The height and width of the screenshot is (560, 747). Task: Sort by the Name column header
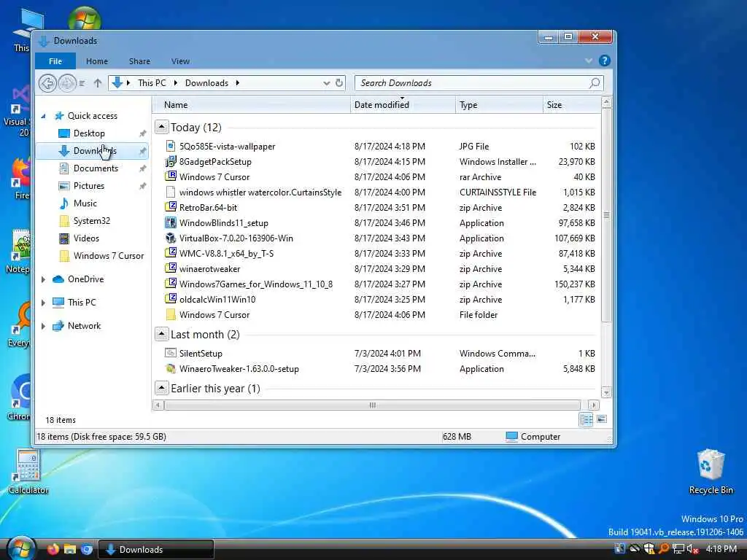pos(252,105)
